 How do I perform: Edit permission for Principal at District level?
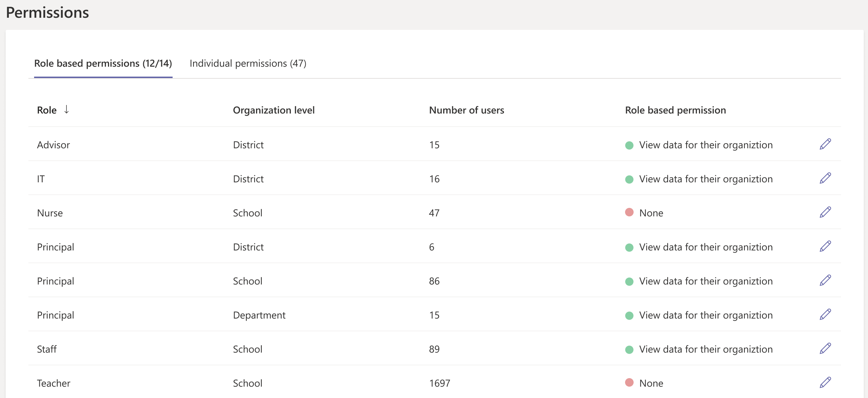tap(825, 247)
